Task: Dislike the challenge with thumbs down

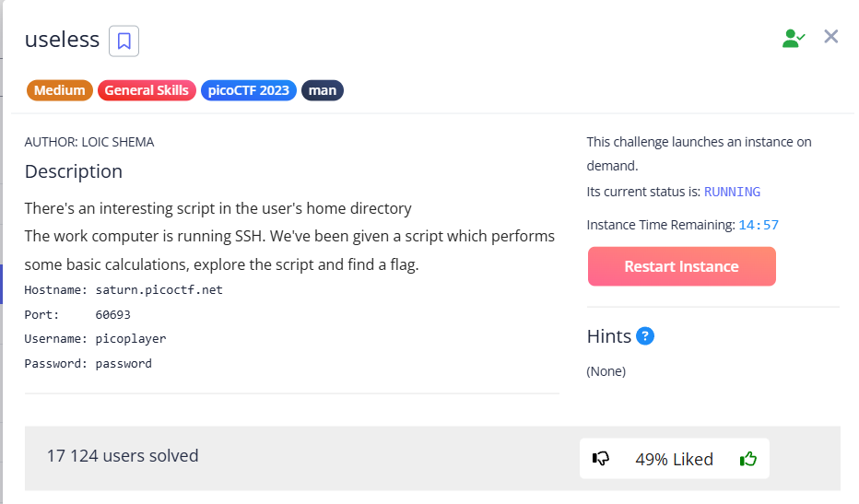Action: (x=601, y=458)
